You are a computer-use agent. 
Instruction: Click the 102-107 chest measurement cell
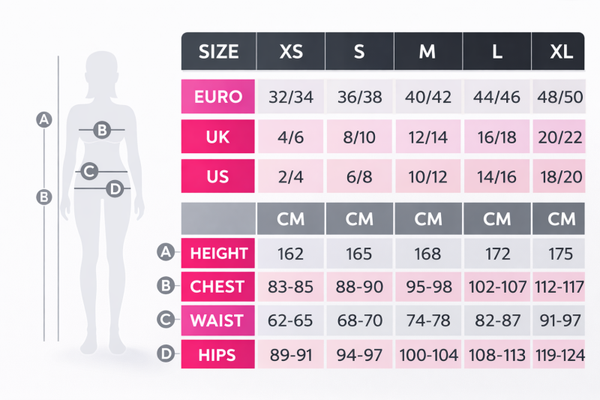click(x=496, y=287)
